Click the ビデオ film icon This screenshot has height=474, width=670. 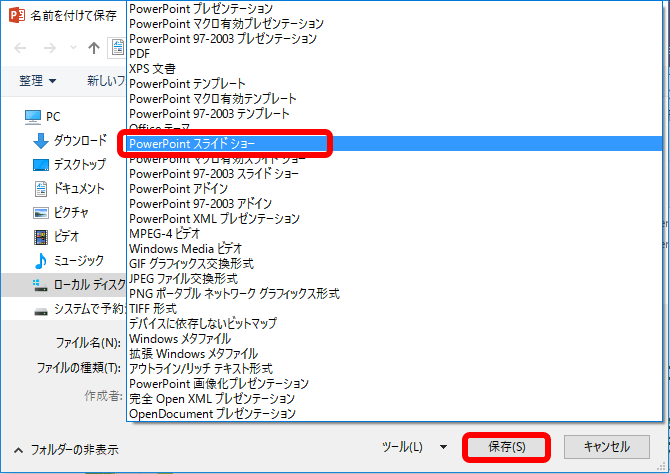point(41,237)
